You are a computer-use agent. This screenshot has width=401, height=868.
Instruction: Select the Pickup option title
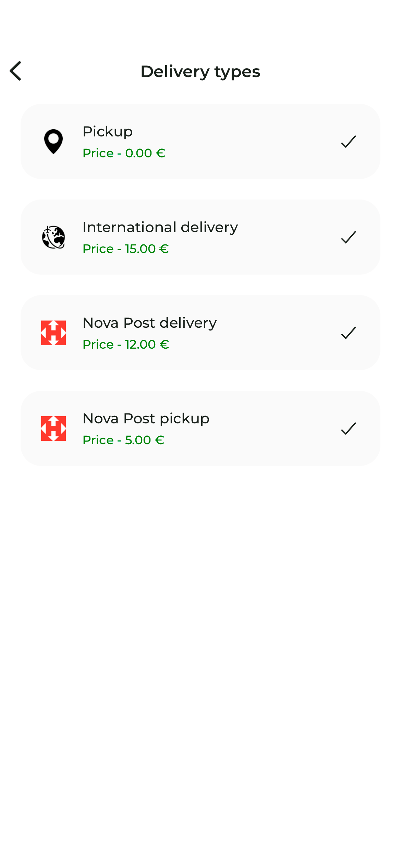(108, 132)
